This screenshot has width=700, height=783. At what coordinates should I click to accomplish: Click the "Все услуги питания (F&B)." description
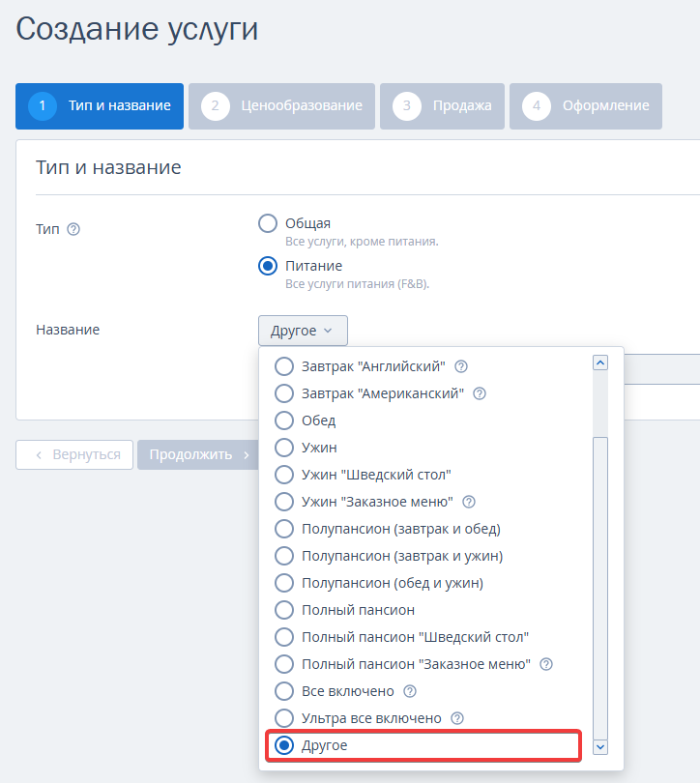click(357, 283)
